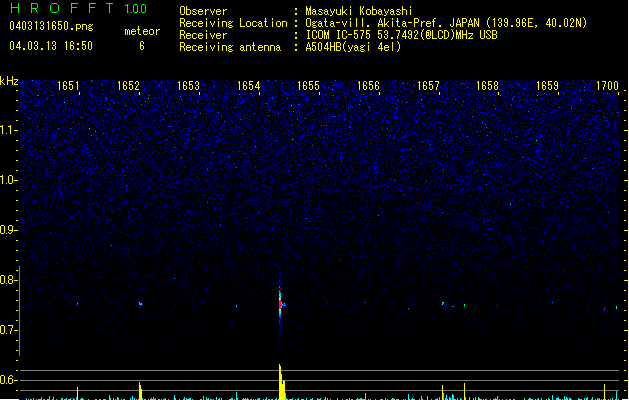Image resolution: width=629 pixels, height=400 pixels.
Task: Click the 1700 time axis marker
Action: (x=607, y=86)
